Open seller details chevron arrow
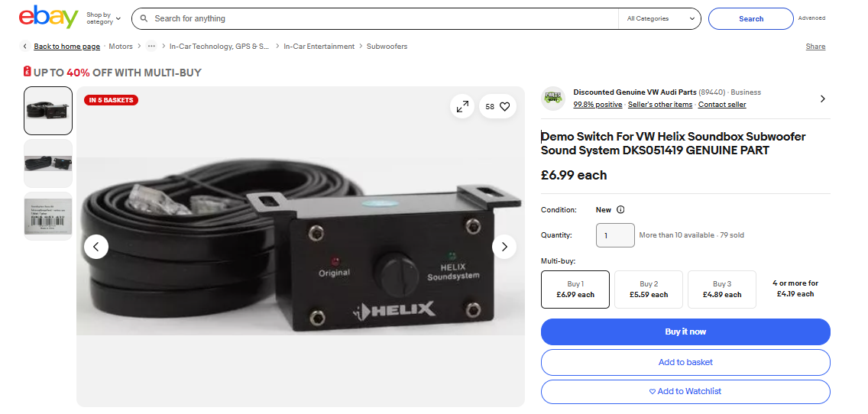 point(822,99)
